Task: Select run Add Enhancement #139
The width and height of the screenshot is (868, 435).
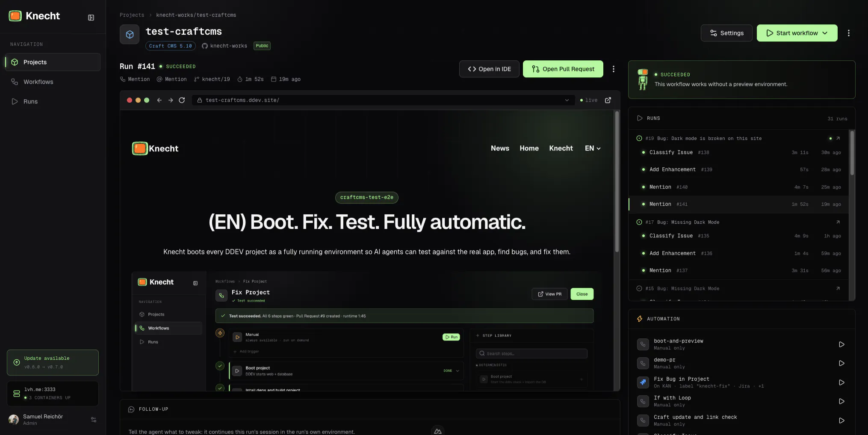Action: tap(739, 169)
